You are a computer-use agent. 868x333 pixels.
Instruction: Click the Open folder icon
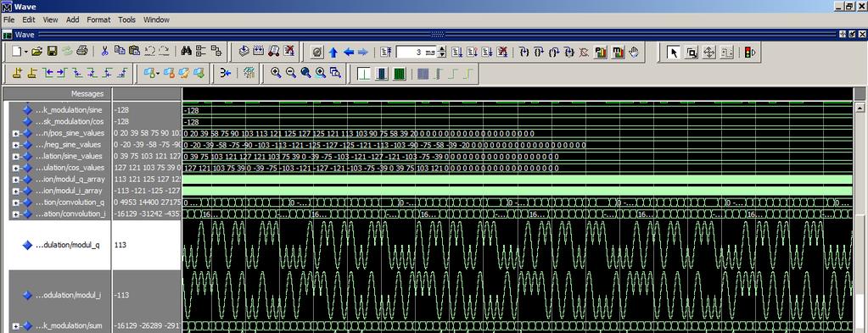tap(37, 52)
